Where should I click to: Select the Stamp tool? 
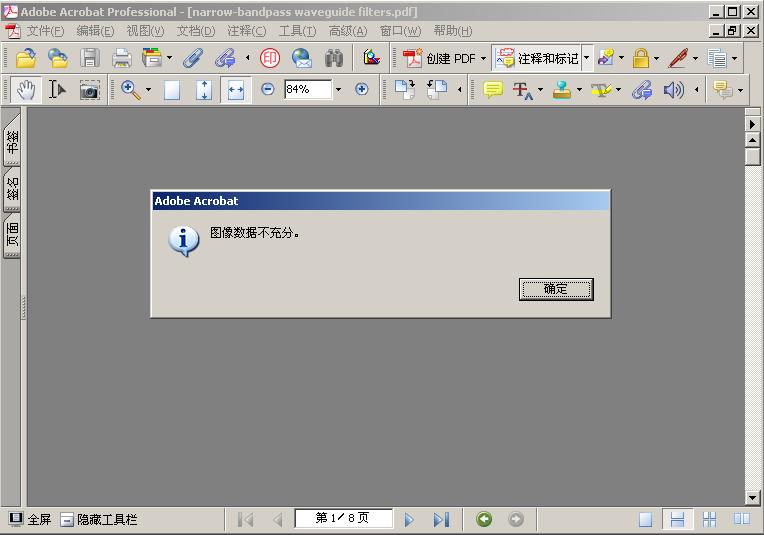tap(562, 90)
